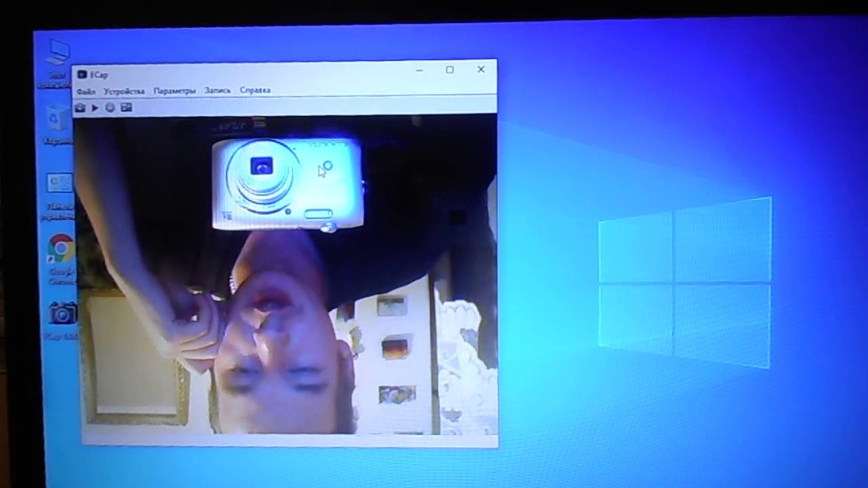Select the Recycle Bin desktop icon
Viewport: 868px width, 488px height.
point(58,119)
